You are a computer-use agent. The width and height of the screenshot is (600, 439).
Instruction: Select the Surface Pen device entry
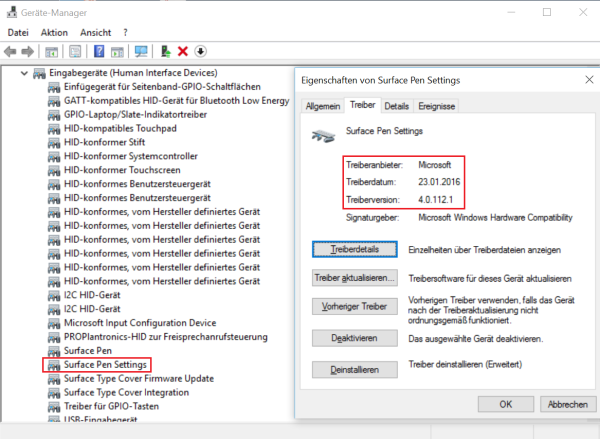point(88,351)
